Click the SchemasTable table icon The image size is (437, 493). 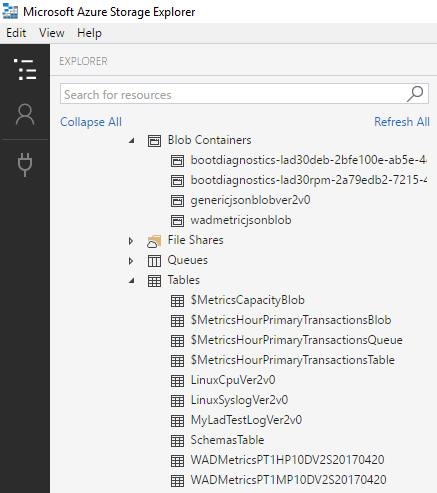(177, 441)
